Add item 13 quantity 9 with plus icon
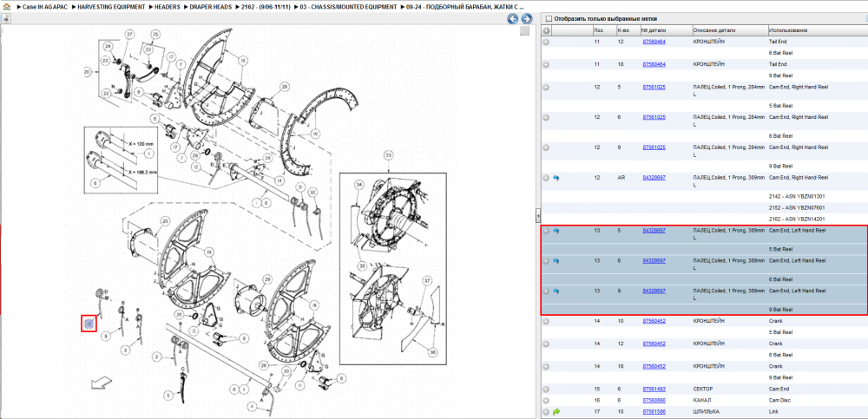Image resolution: width=868 pixels, height=419 pixels. click(546, 291)
